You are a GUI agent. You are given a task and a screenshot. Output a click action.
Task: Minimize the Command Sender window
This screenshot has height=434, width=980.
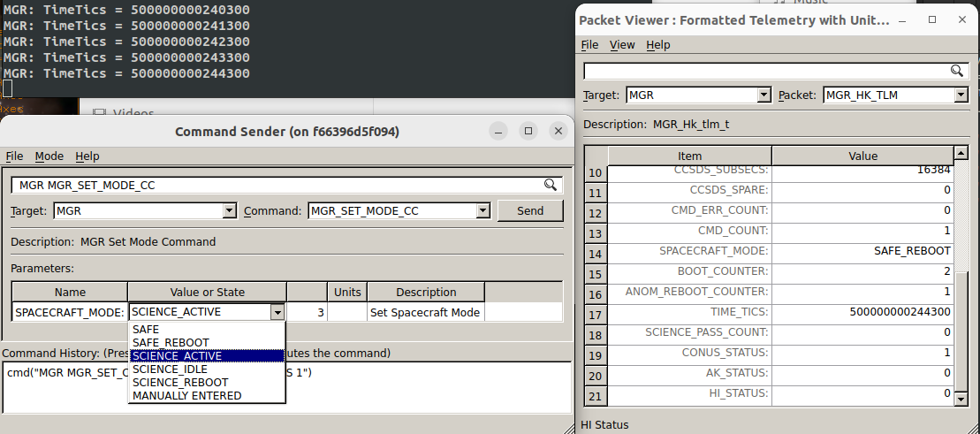tap(498, 131)
